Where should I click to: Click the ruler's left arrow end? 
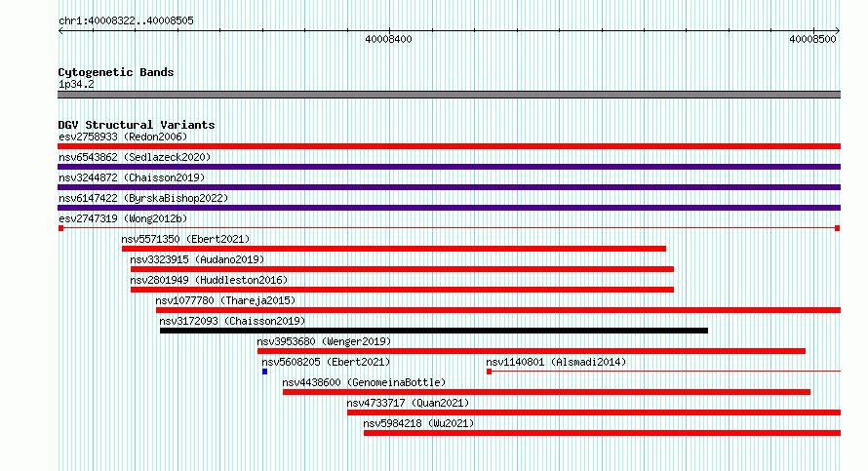(x=60, y=30)
